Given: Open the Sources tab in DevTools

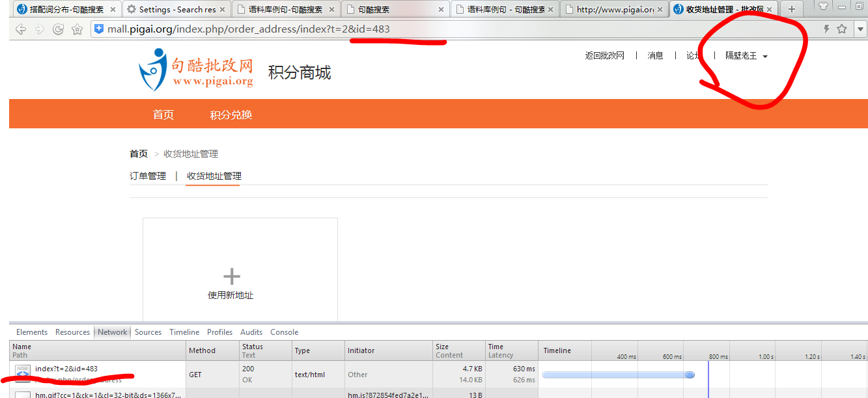Looking at the screenshot, I should (x=148, y=332).
